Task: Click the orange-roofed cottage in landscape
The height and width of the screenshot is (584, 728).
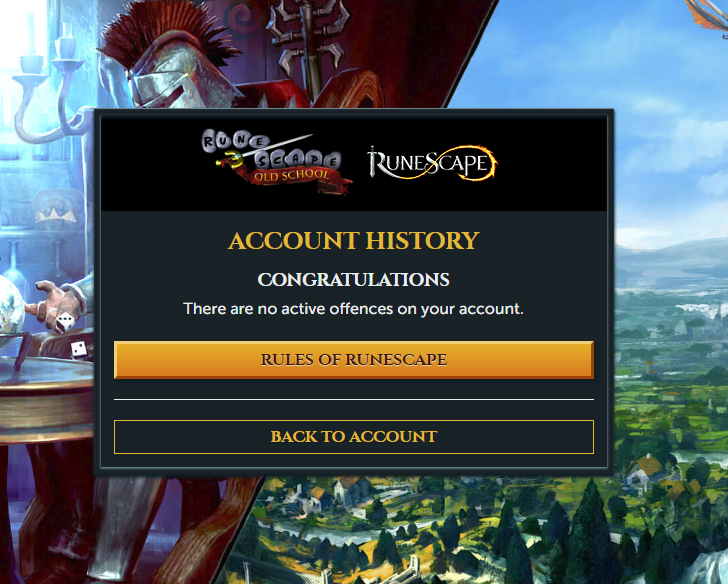Action: point(645,469)
